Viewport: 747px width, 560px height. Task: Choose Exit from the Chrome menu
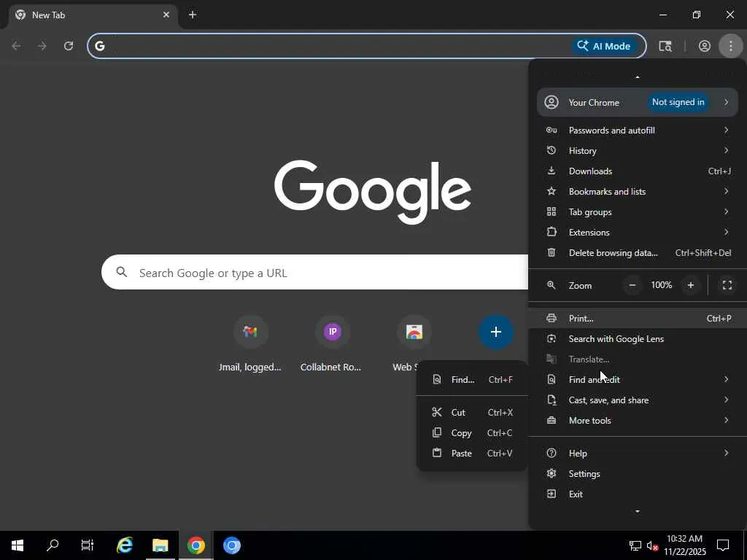(x=638, y=494)
